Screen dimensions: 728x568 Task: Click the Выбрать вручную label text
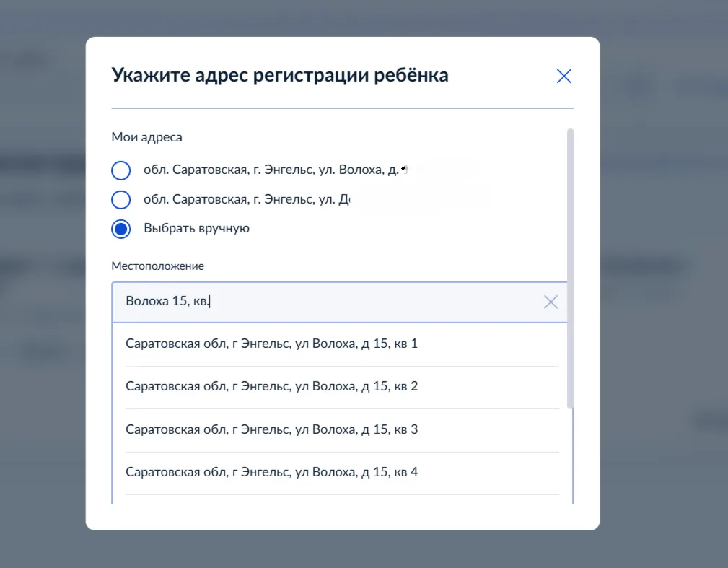click(196, 229)
